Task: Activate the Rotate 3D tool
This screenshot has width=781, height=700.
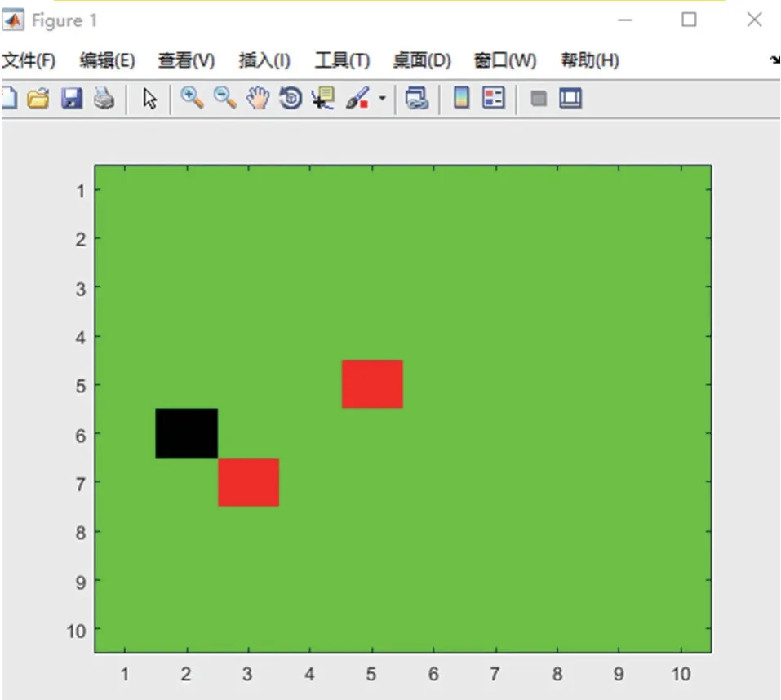Action: pos(291,98)
